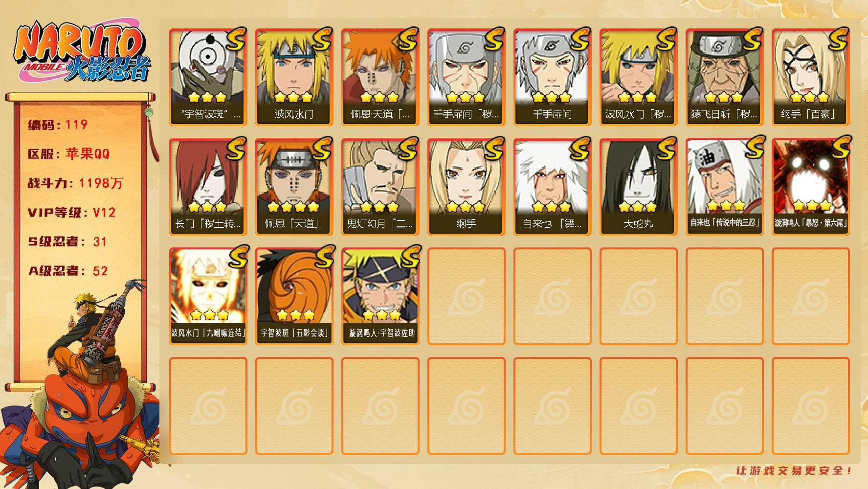Image resolution: width=868 pixels, height=489 pixels.
Task: Select the 波风水门 ninja card in the first row
Action: click(294, 77)
